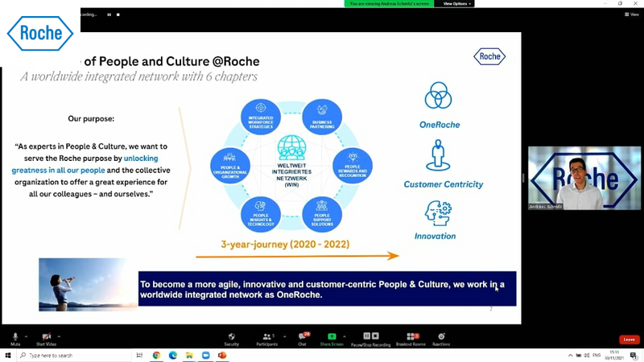The width and height of the screenshot is (644, 362).
Task: Restore down the Zoom window
Action: click(x=620, y=3)
